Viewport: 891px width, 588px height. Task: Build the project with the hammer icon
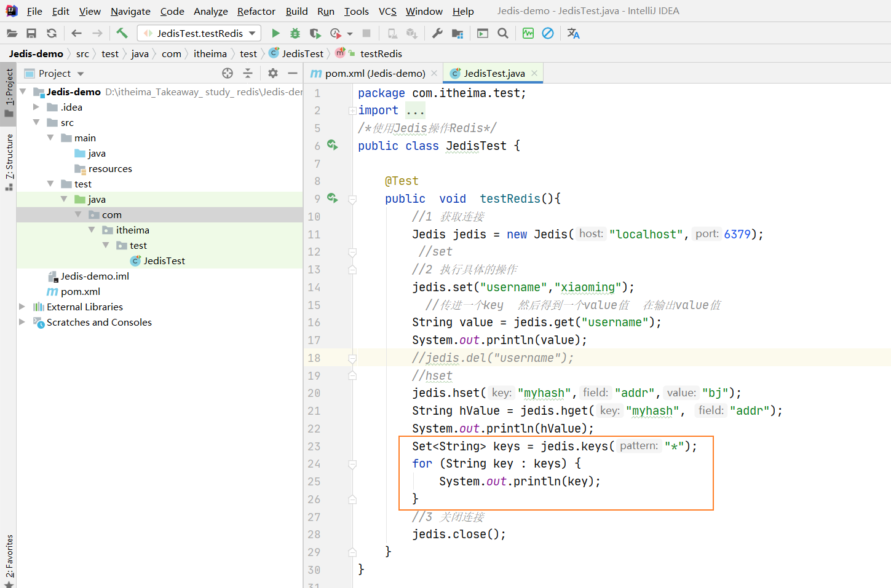[122, 33]
